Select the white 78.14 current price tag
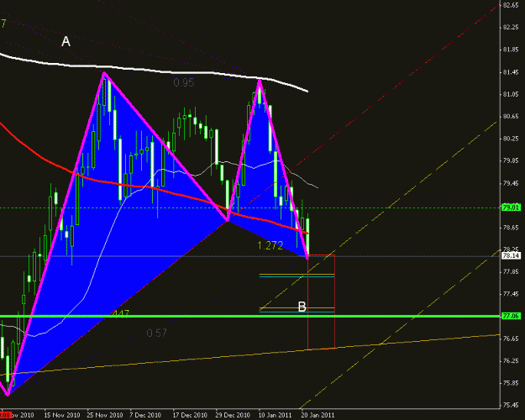This screenshot has height=420, width=525. point(511,256)
